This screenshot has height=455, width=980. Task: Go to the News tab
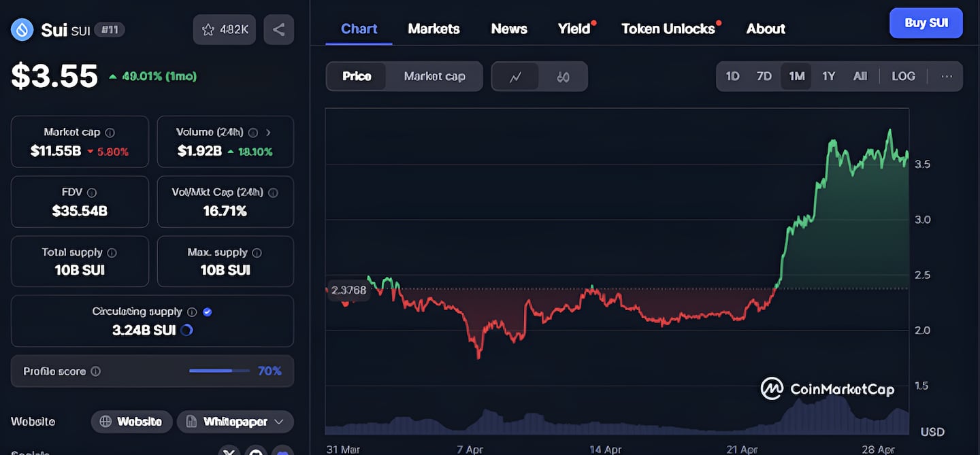[509, 29]
